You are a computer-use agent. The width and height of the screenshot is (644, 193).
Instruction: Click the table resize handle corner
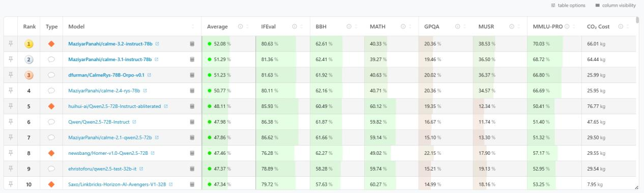636,187
